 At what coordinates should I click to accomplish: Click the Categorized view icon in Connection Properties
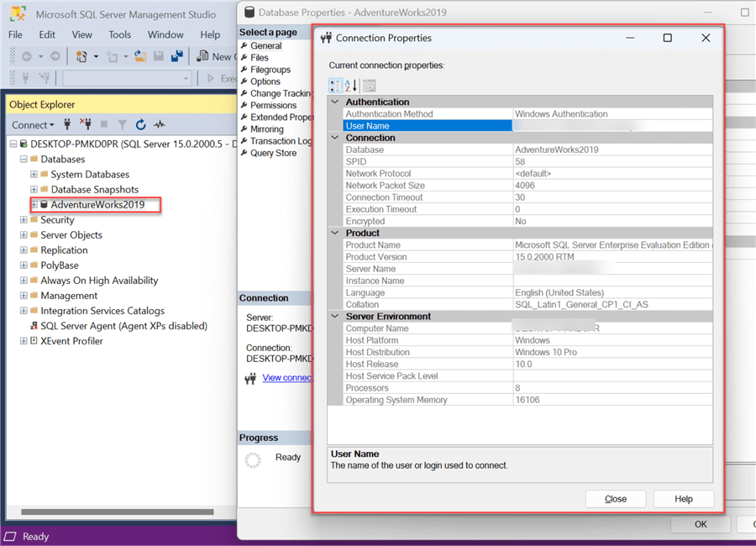[335, 86]
